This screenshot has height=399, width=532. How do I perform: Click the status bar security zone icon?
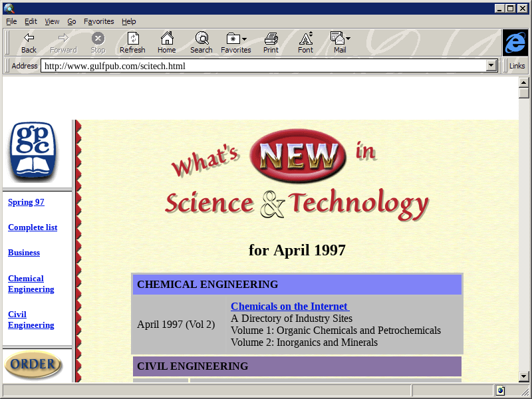coord(500,390)
